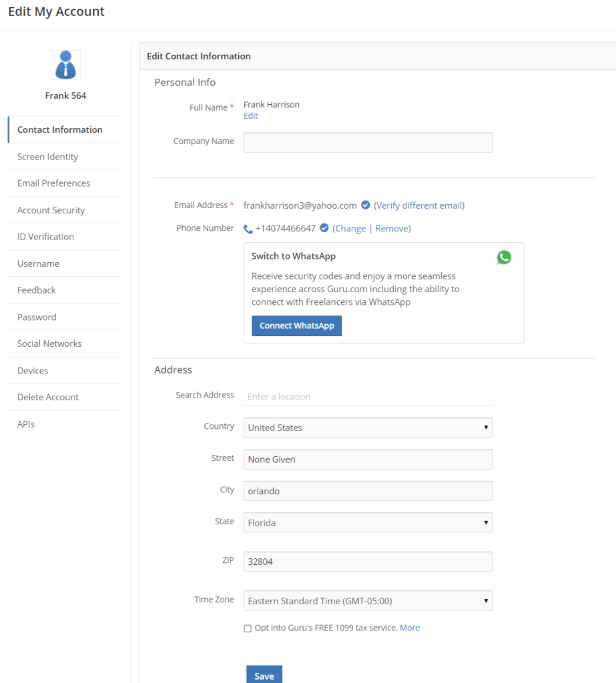This screenshot has height=683, width=616.
Task: Open the Country dropdown
Action: pos(368,428)
